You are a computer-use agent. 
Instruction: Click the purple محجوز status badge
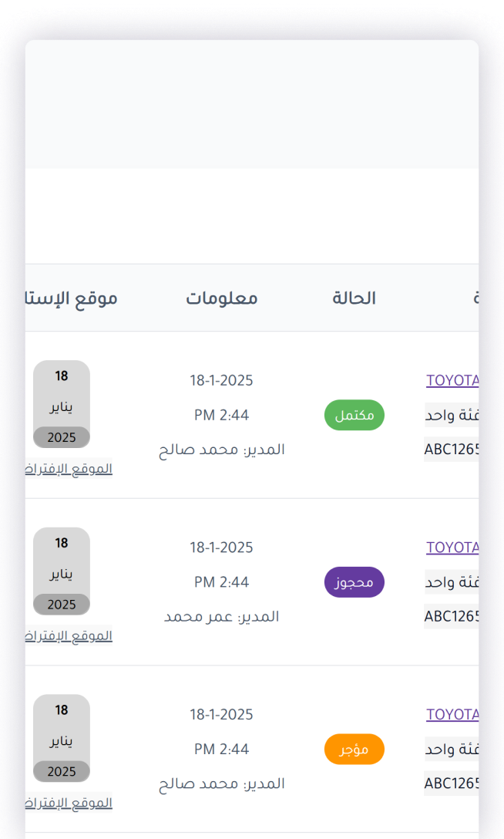[x=354, y=582]
